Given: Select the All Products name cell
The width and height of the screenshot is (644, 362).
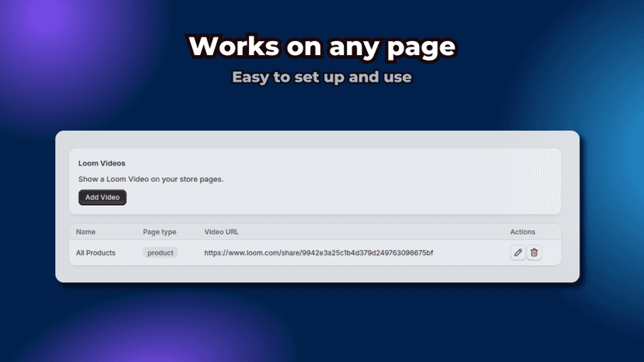Looking at the screenshot, I should click(x=96, y=252).
